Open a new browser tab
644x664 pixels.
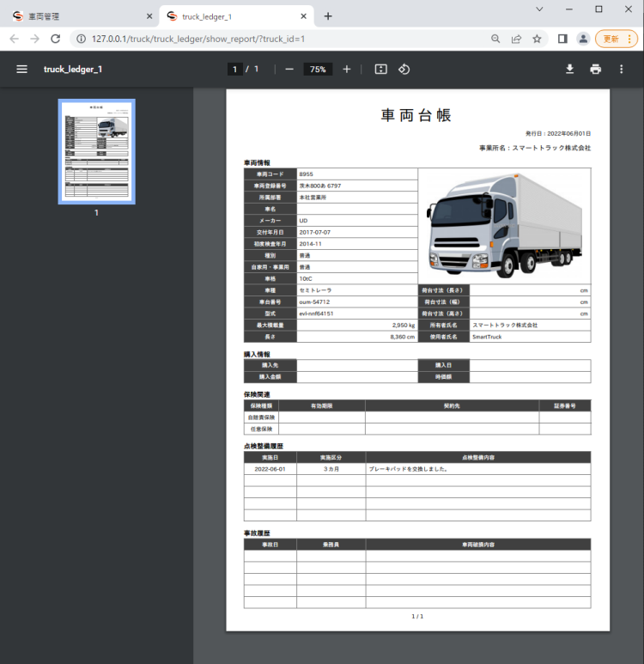[x=328, y=16]
